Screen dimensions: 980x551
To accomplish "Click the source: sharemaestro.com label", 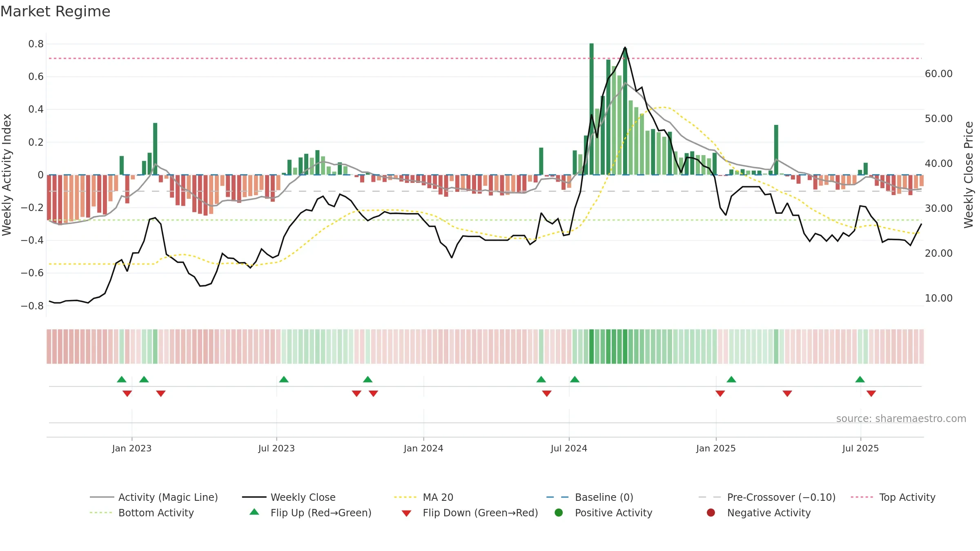I will pos(901,418).
